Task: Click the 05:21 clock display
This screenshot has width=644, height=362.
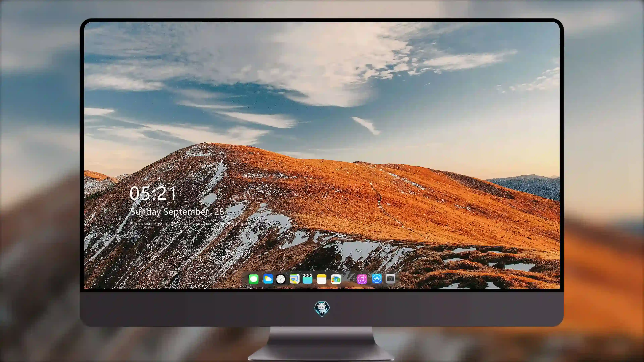Action: tap(153, 193)
